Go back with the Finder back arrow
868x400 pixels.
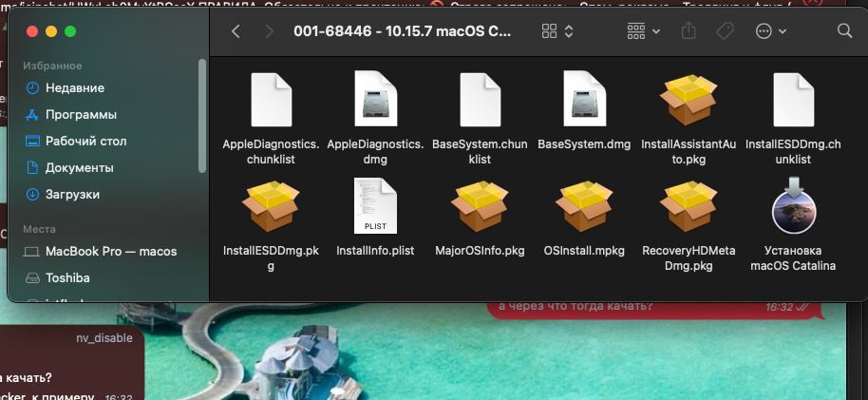coord(236,31)
